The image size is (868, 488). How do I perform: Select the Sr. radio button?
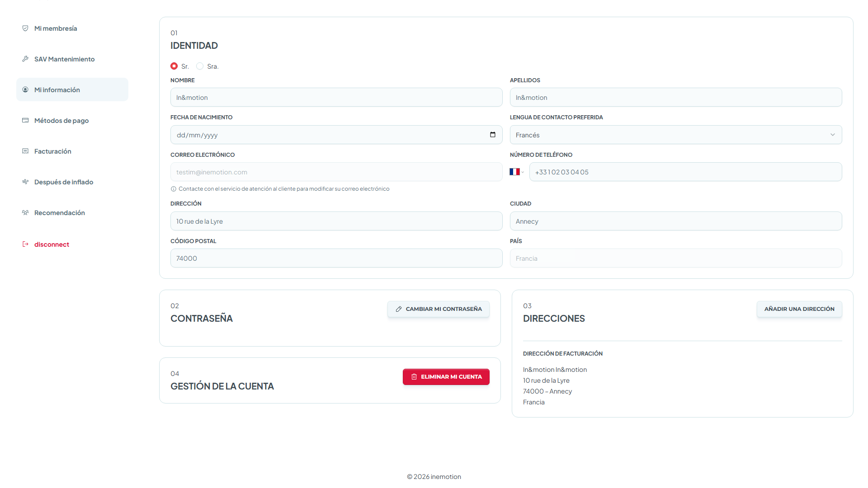pos(174,66)
